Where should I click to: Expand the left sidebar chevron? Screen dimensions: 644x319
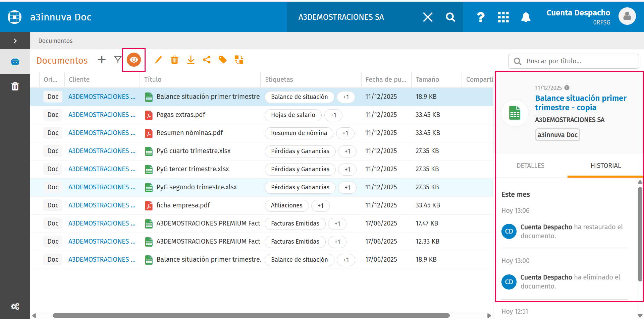(x=15, y=41)
